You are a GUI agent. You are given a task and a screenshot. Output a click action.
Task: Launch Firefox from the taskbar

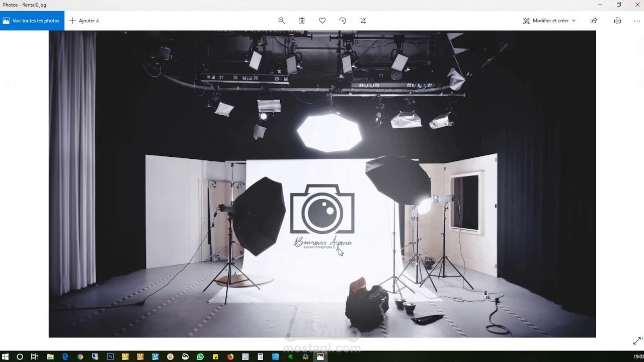[x=230, y=357]
